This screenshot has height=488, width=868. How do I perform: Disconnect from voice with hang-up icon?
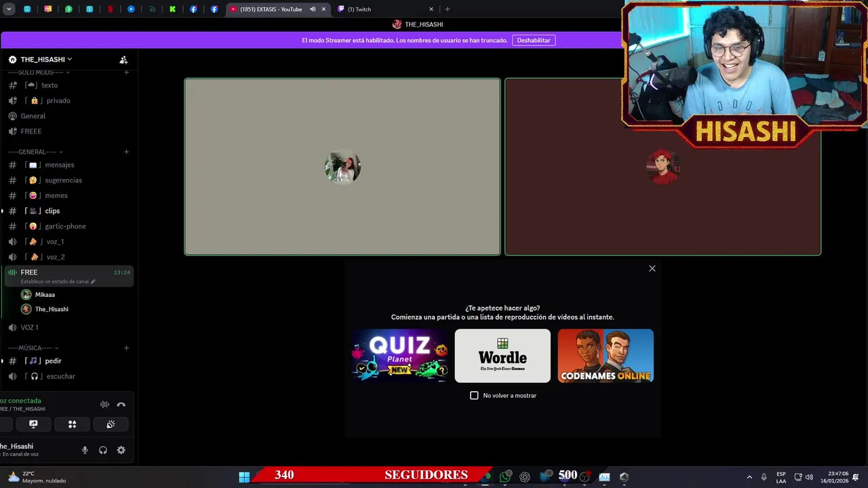coord(121,405)
